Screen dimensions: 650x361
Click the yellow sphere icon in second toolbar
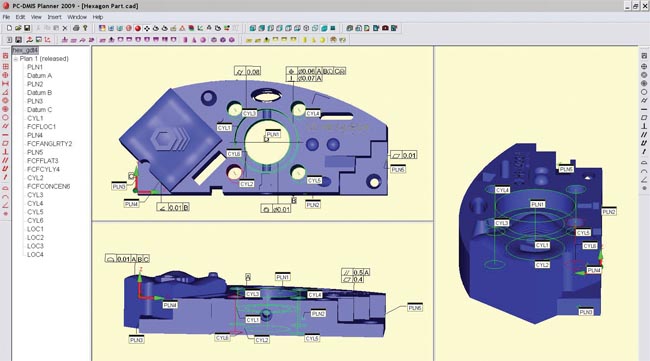point(322,40)
